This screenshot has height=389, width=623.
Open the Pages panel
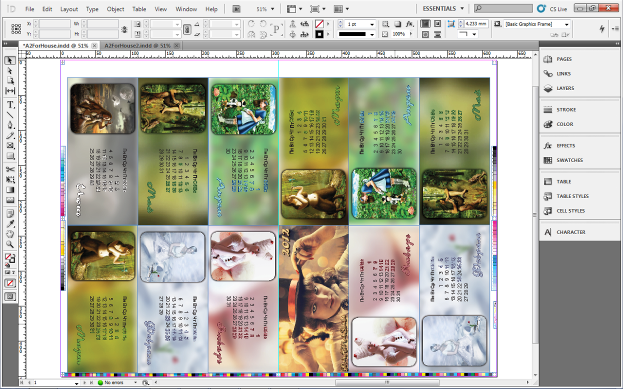coord(564,59)
